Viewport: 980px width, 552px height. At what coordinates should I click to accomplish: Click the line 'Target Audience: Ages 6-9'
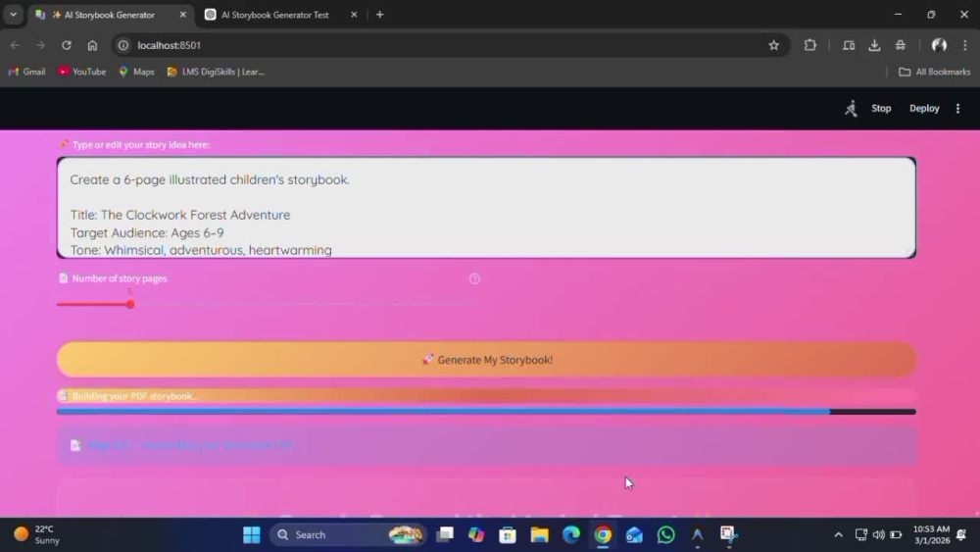[147, 232]
